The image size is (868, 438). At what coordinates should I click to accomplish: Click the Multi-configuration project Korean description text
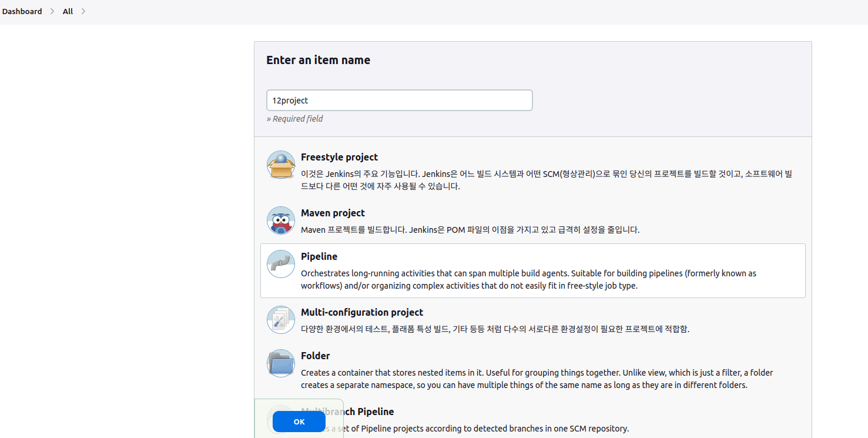pos(495,329)
